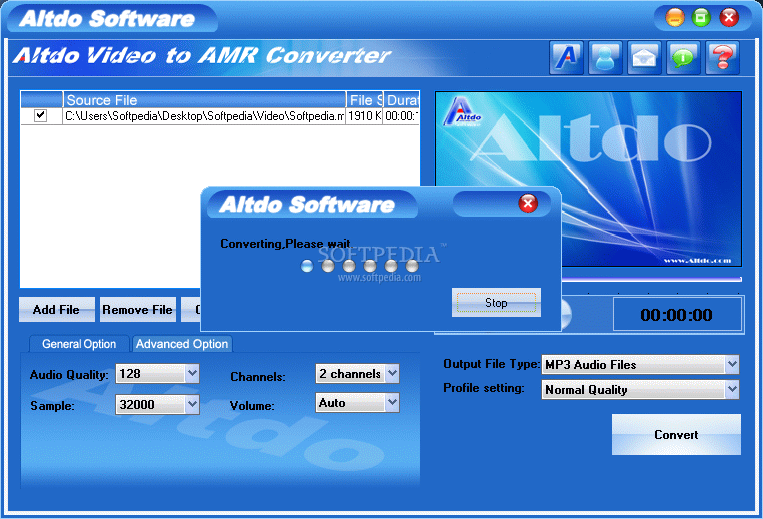Open help with the red question mark icon
Image resolution: width=763 pixels, height=519 pixels.
pyautogui.click(x=723, y=58)
